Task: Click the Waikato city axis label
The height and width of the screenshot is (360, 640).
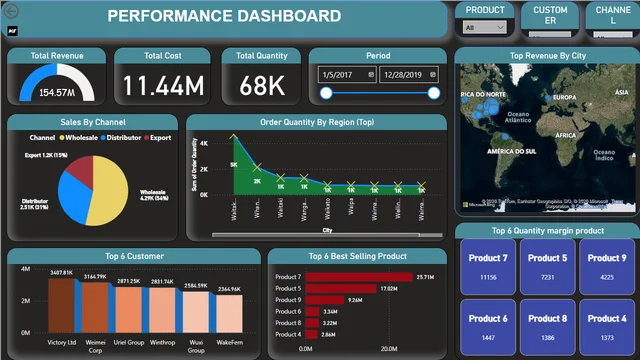Action: point(327,209)
